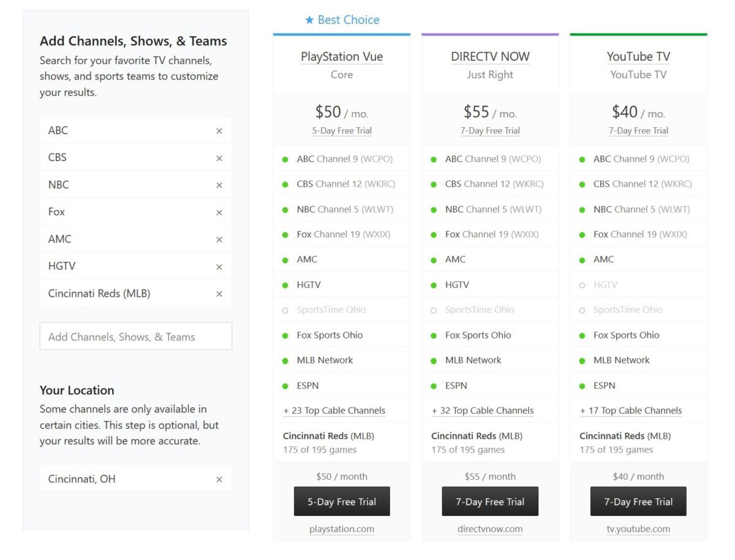Image resolution: width=735 pixels, height=560 pixels.
Task: Click the greyed-out HGTV in YouTube TV column
Action: tap(605, 285)
